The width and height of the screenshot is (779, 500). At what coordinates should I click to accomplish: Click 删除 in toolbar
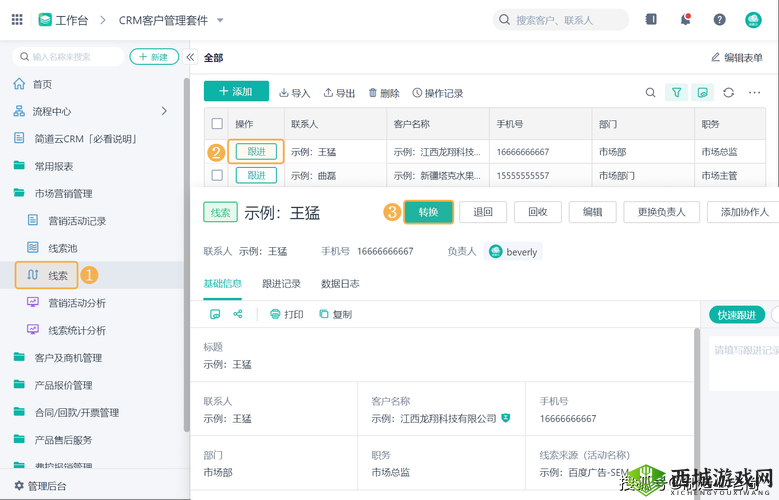pos(384,93)
